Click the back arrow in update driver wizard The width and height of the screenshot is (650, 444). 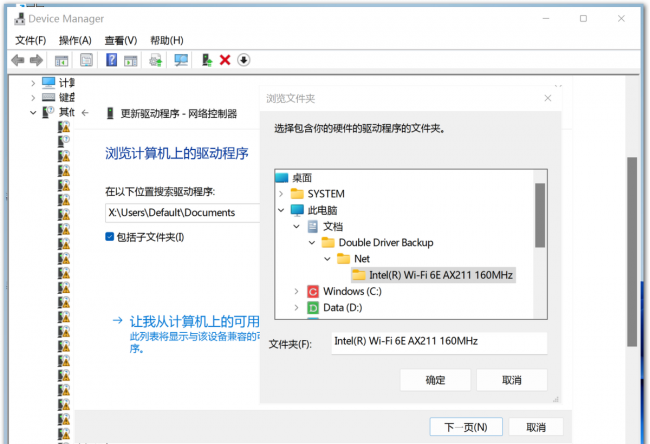[85, 113]
